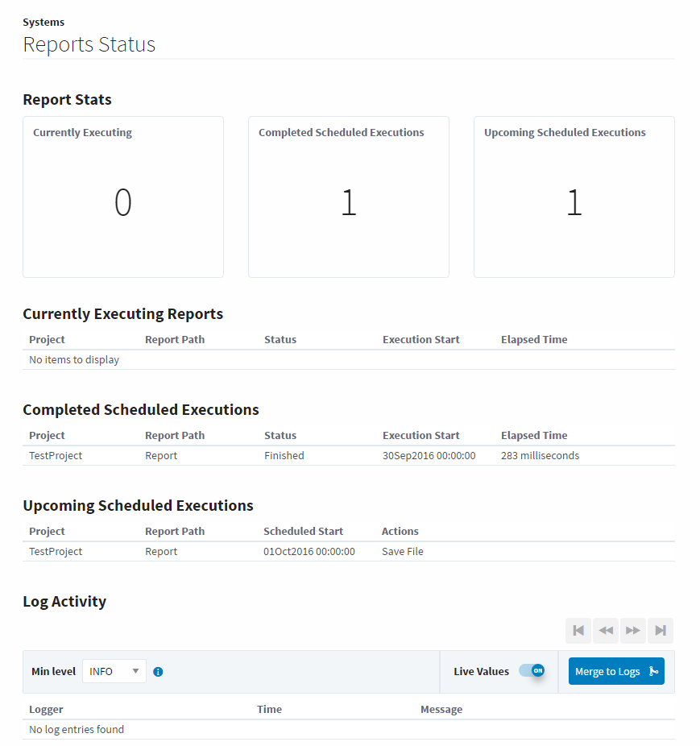Image resolution: width=700 pixels, height=746 pixels.
Task: Click the 30Sep2016 execution start cell
Action: point(429,456)
